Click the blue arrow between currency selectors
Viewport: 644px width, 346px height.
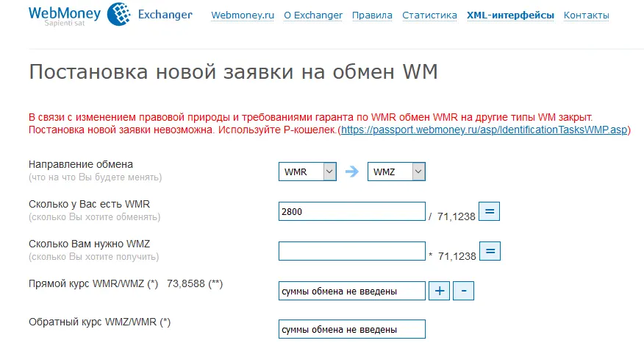(352, 171)
